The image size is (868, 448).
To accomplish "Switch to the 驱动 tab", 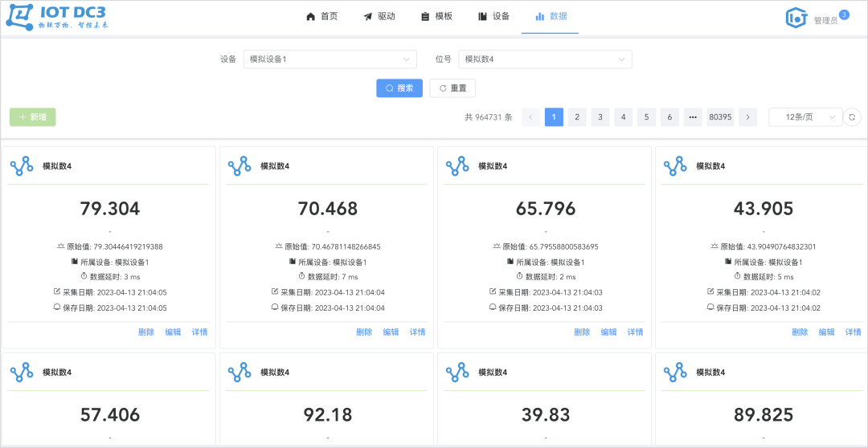I will pyautogui.click(x=379, y=17).
